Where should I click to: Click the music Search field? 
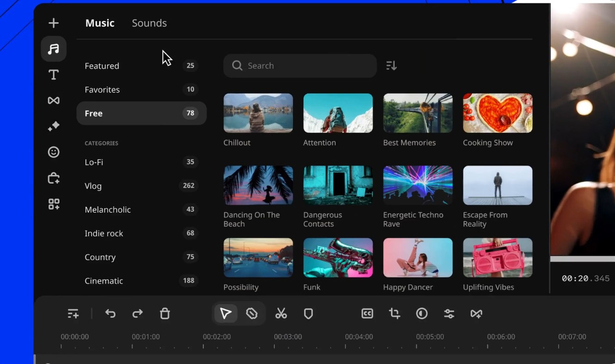click(300, 66)
